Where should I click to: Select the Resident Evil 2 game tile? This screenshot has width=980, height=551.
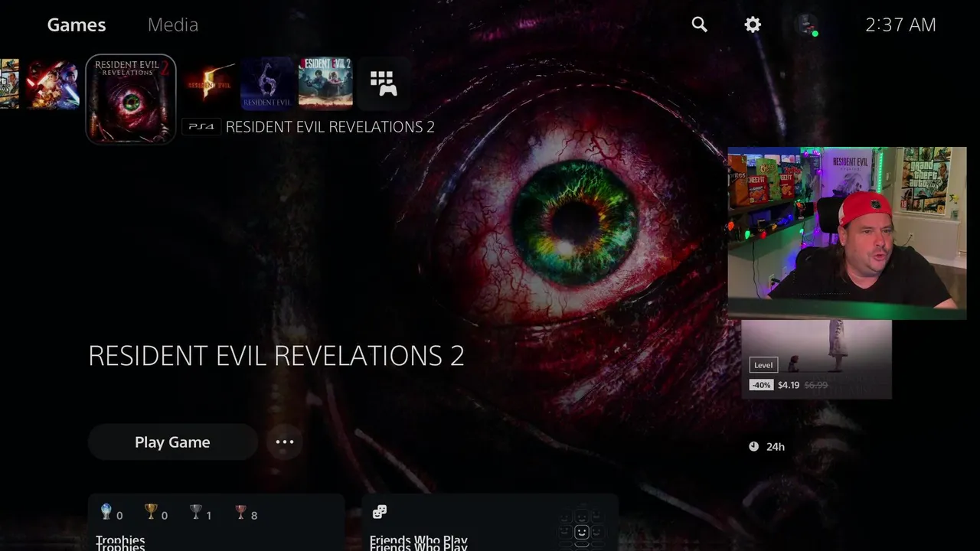click(325, 83)
